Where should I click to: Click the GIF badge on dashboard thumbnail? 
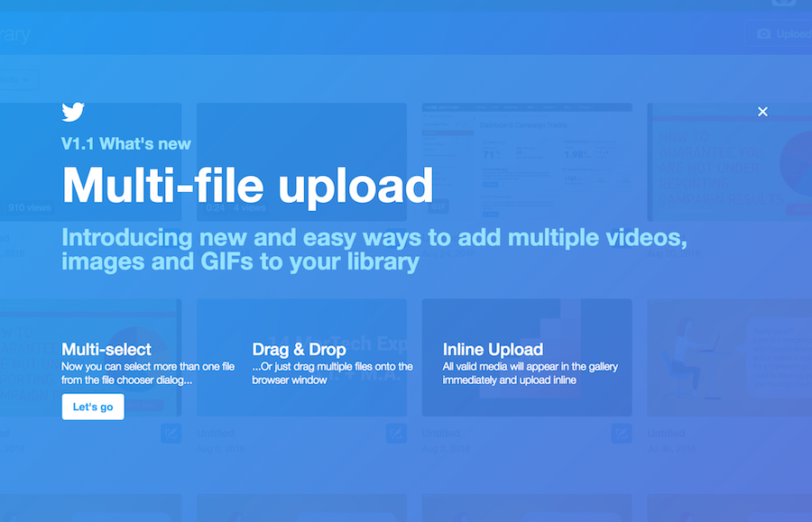click(x=438, y=206)
